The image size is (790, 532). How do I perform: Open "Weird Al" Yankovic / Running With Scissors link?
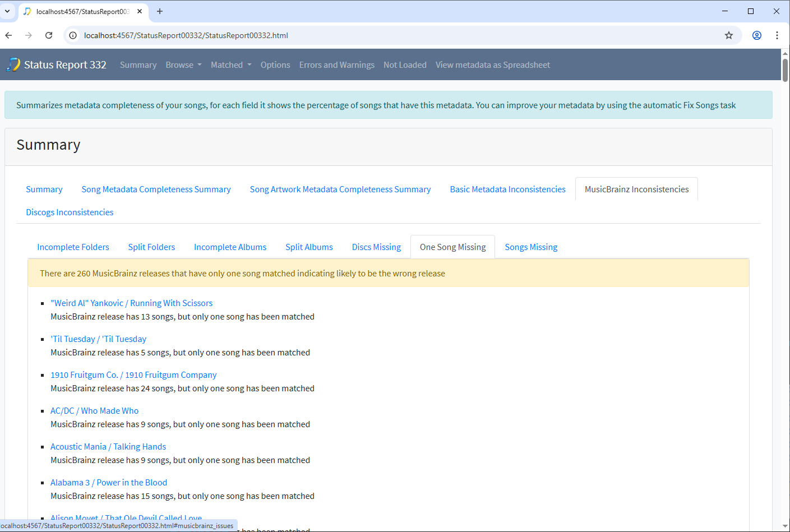pos(131,303)
